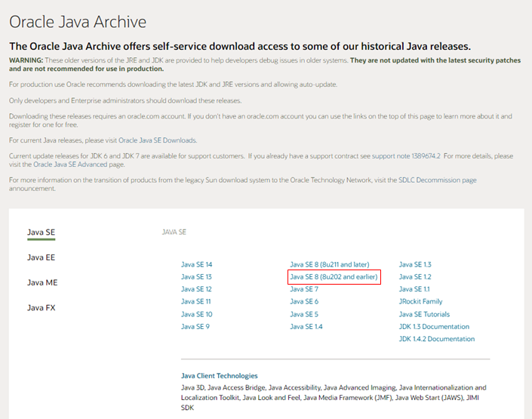The image size is (532, 419).
Task: Open the Java SE 1.4 link
Action: [306, 326]
